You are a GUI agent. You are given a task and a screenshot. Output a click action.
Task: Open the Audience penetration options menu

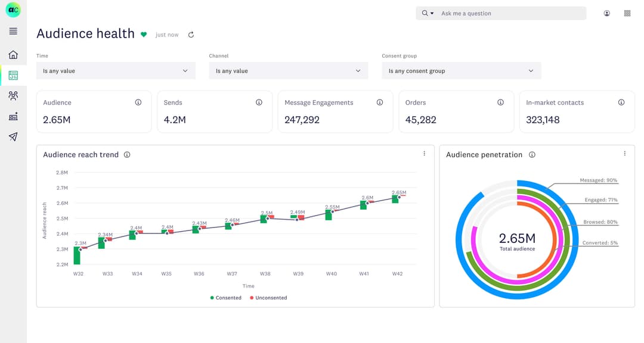[x=625, y=153]
